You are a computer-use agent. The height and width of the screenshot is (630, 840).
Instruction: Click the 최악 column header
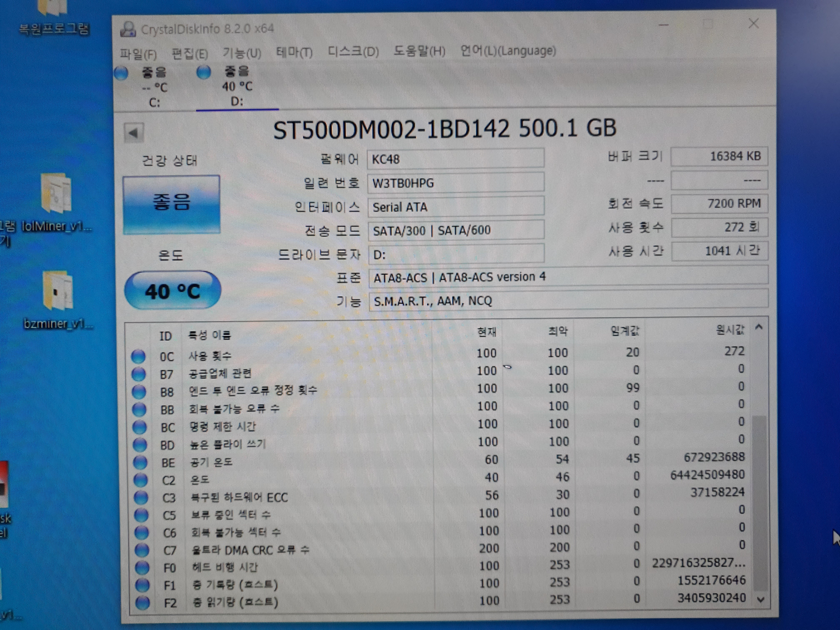[x=558, y=331]
